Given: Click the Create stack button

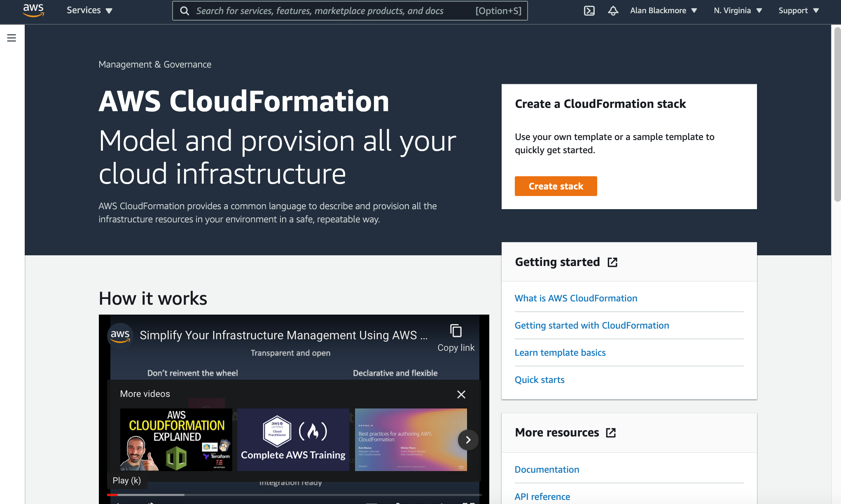Looking at the screenshot, I should 556,186.
